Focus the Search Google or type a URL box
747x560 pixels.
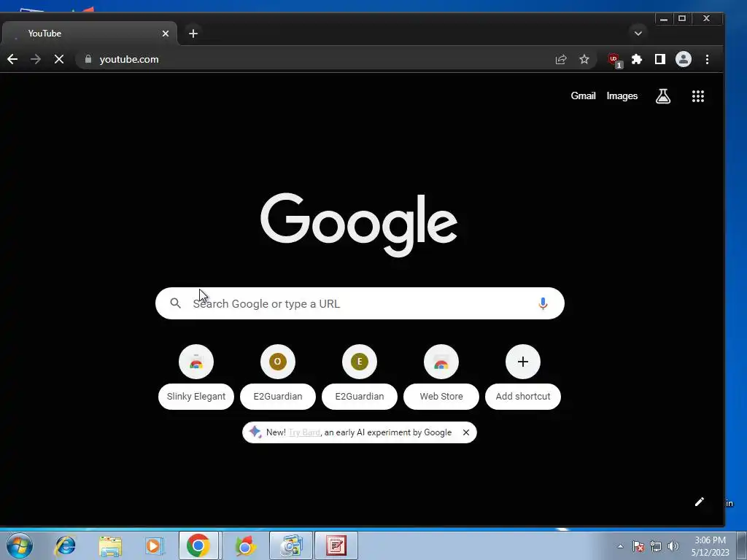pyautogui.click(x=360, y=303)
